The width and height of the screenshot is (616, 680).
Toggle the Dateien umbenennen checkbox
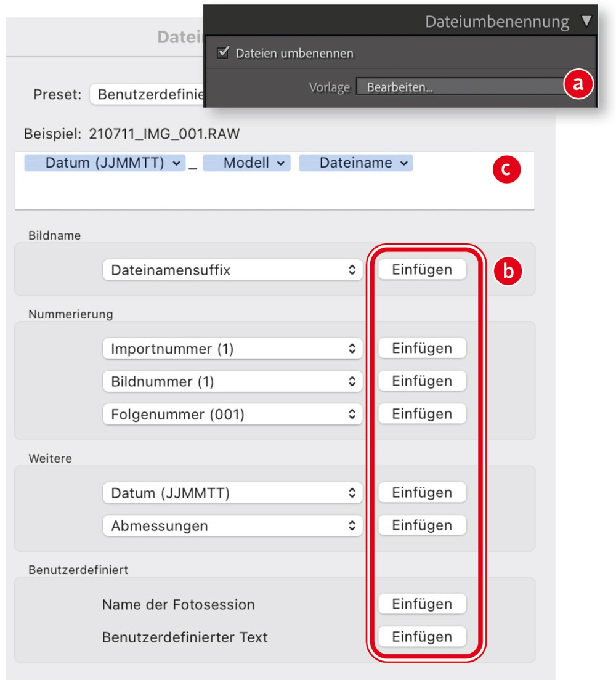tap(223, 54)
